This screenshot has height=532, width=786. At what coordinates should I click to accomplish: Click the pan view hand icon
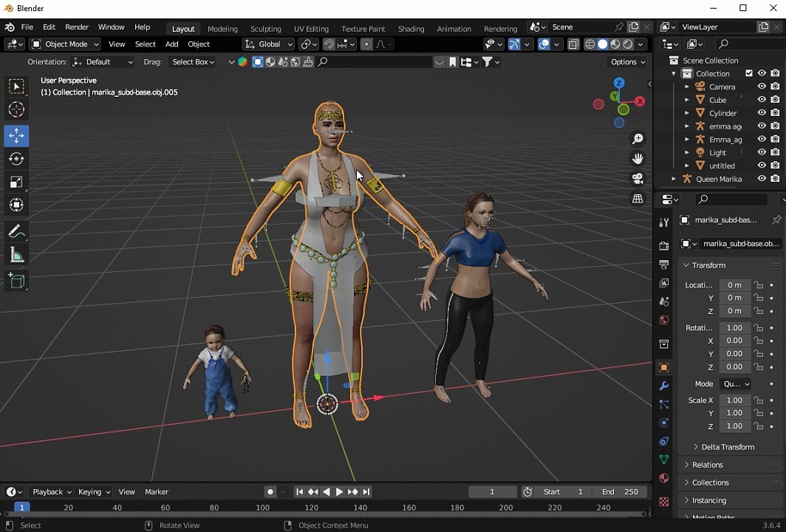(638, 159)
